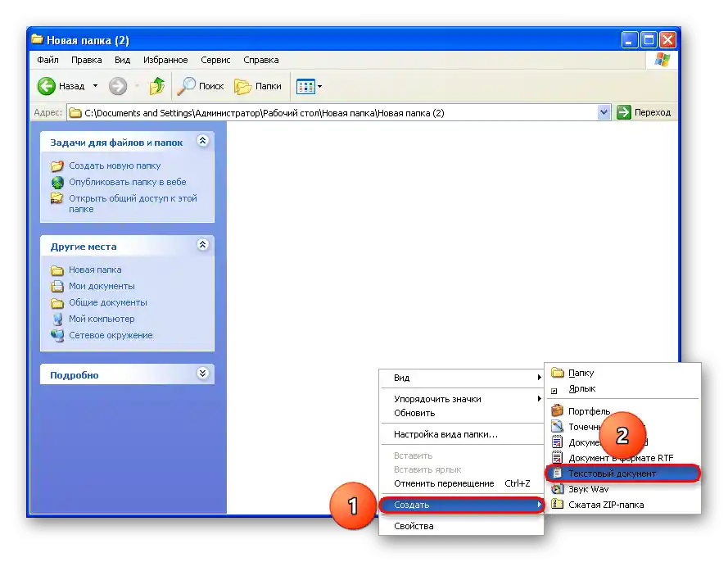The width and height of the screenshot is (728, 562).
Task: Expand the address bar dropdown
Action: pyautogui.click(x=604, y=112)
